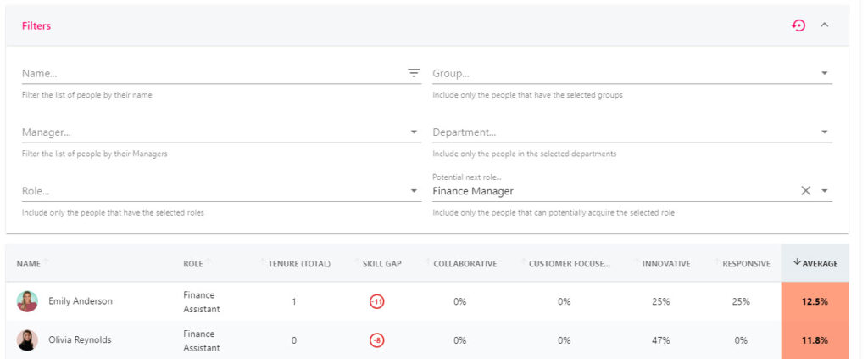Focus the Name filter input field

213,73
